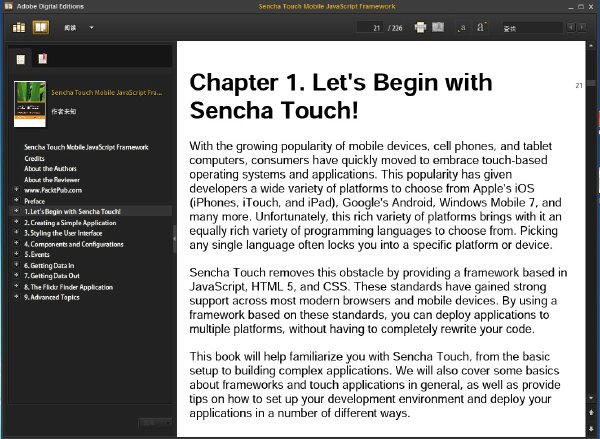Jump to www.PacktPub.com section

[x=53, y=190]
